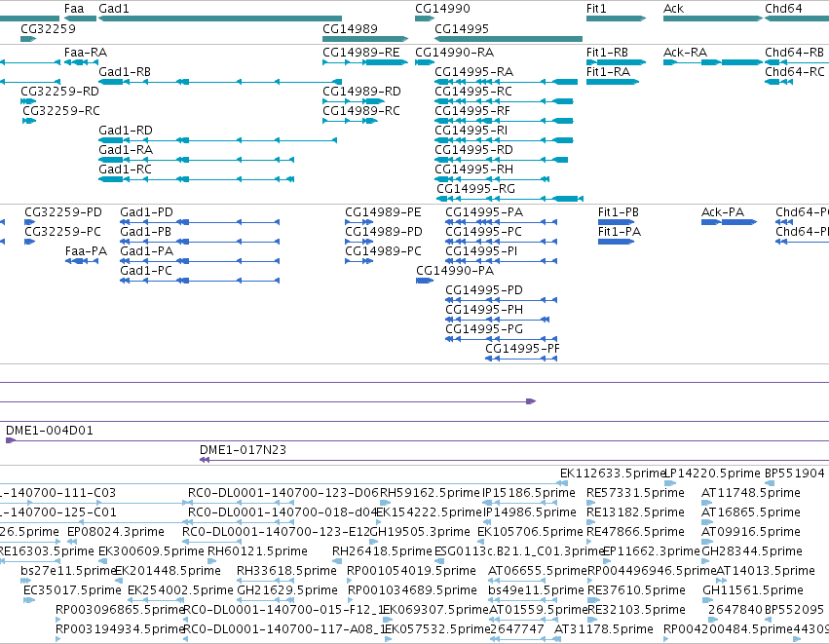Open protein Gad1-PA
This screenshot has height=644, width=829.
[x=147, y=251]
